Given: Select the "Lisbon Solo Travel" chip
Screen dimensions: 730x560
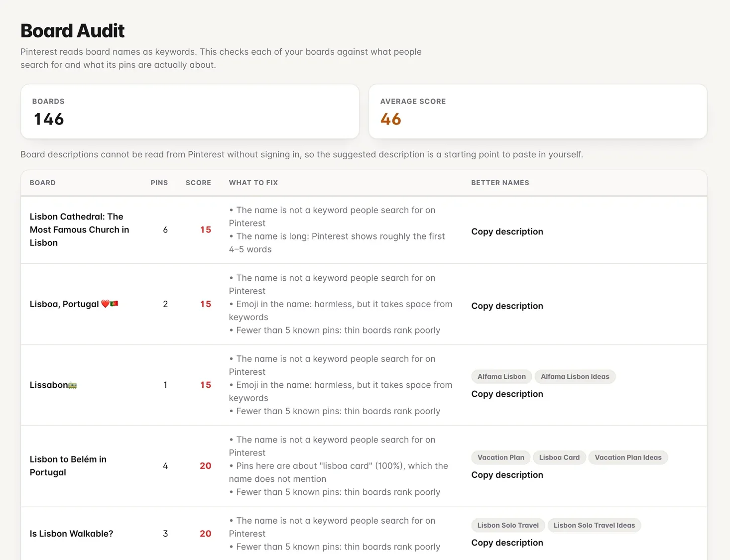Looking at the screenshot, I should click(508, 525).
